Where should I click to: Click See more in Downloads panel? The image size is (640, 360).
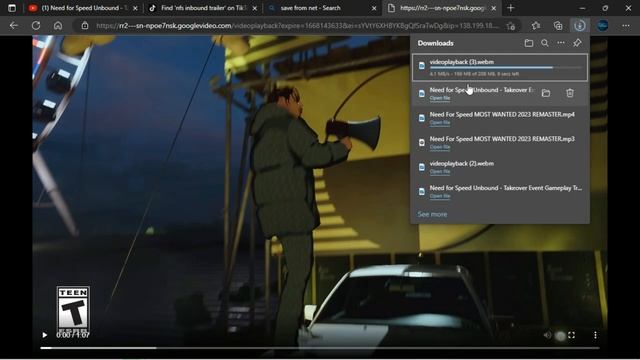point(432,214)
